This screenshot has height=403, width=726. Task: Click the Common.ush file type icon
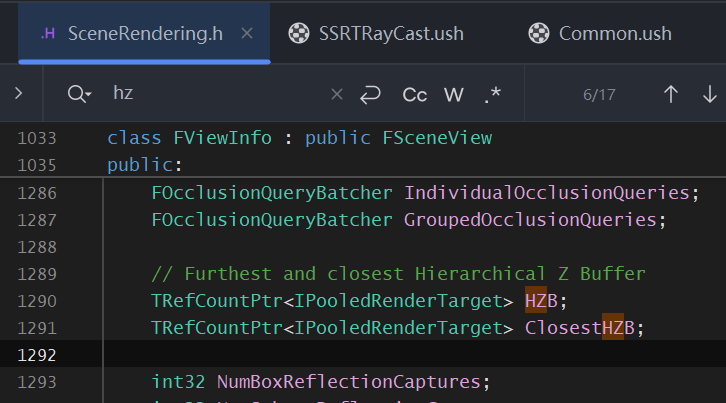[x=539, y=33]
